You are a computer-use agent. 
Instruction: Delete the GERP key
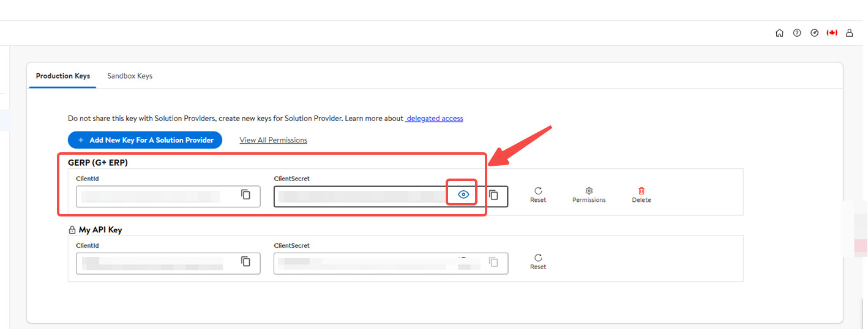pyautogui.click(x=642, y=194)
